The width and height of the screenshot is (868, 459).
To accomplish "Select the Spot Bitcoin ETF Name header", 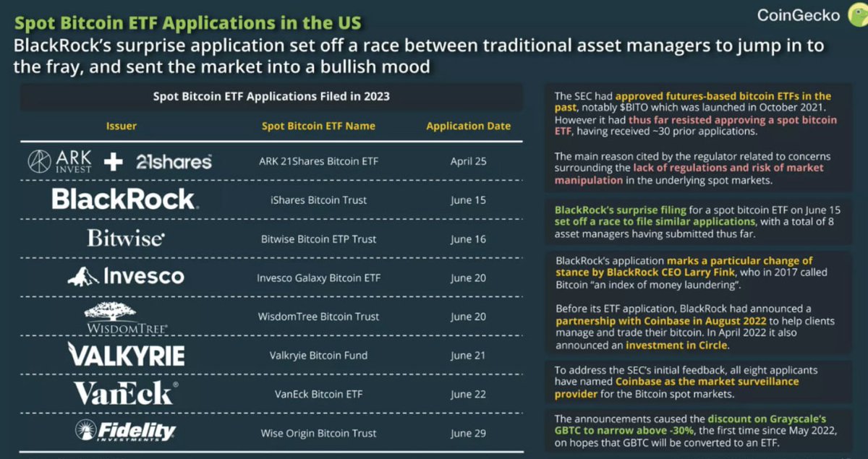I will pos(318,125).
